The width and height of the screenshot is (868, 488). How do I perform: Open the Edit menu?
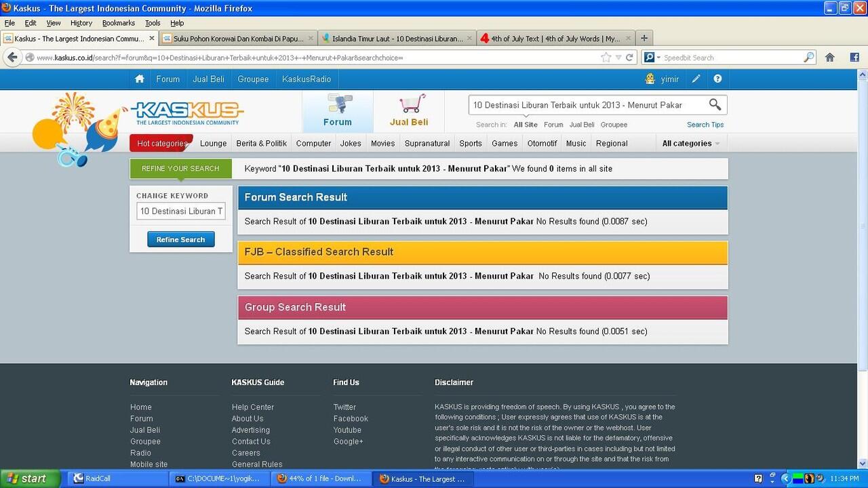[31, 23]
